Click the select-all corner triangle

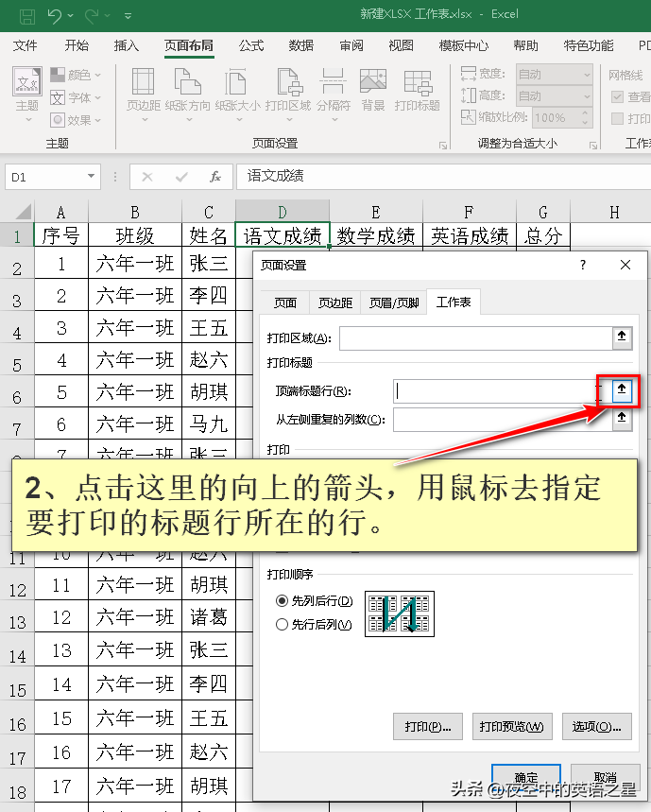pyautogui.click(x=23, y=212)
